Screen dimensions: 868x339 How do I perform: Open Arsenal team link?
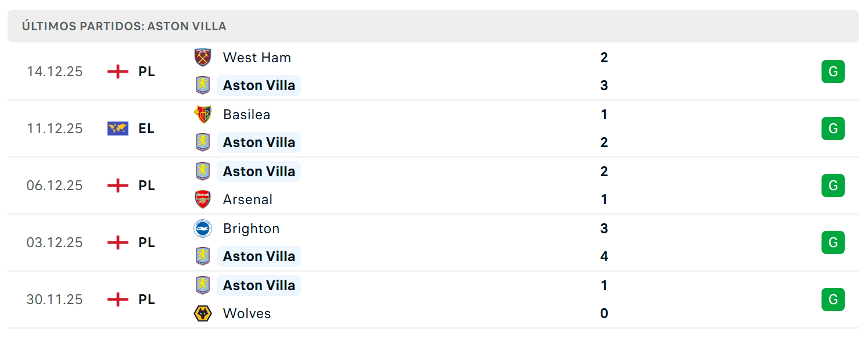248,199
